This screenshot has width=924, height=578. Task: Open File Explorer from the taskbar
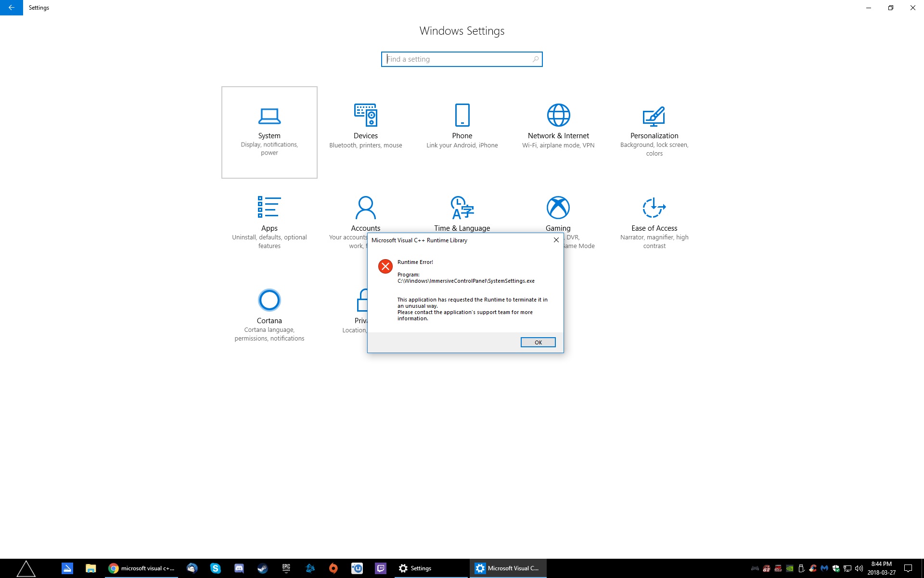click(90, 568)
